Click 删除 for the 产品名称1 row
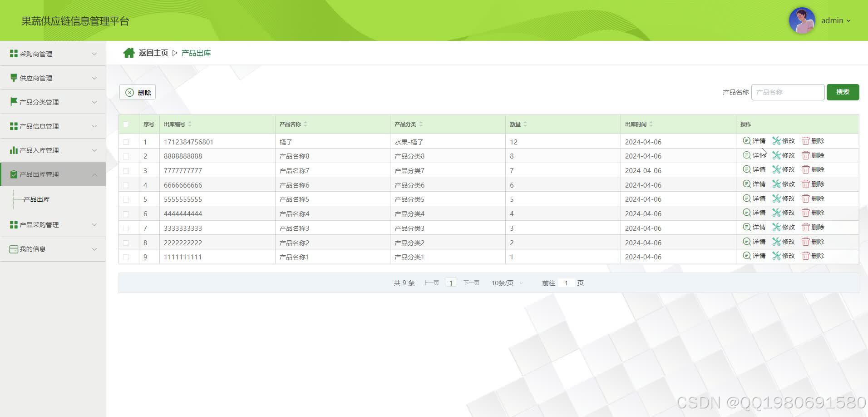Screen dimensions: 868x417 813,256
